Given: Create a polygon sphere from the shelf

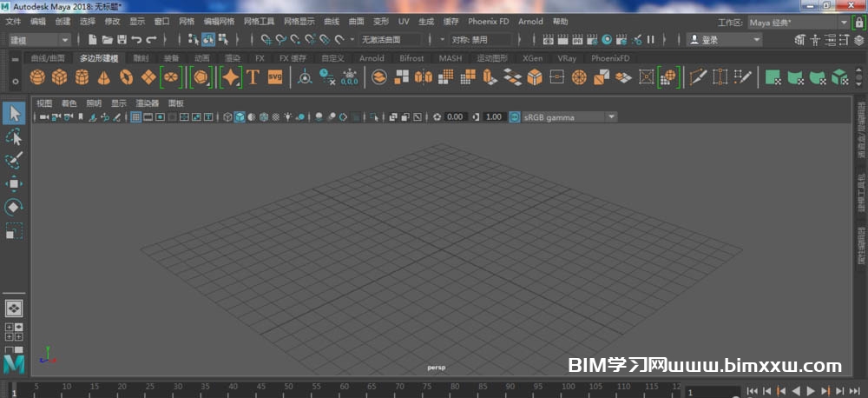Looking at the screenshot, I should click(37, 77).
